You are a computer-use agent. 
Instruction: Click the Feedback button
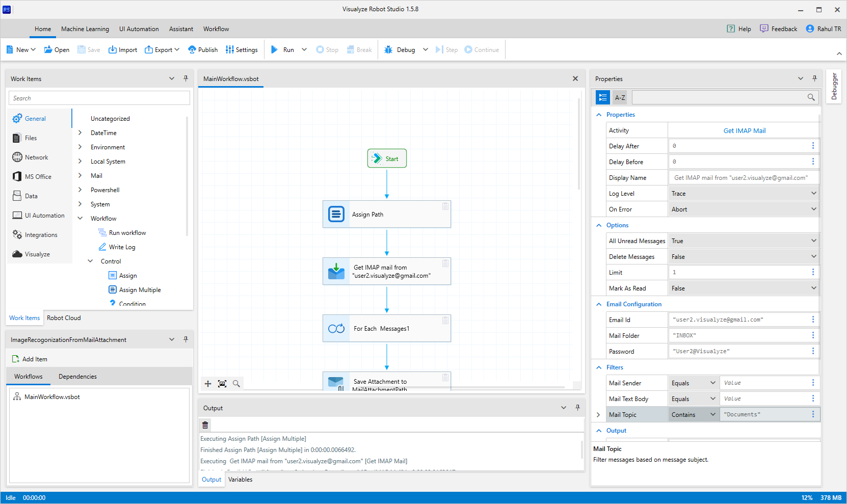pyautogui.click(x=778, y=29)
